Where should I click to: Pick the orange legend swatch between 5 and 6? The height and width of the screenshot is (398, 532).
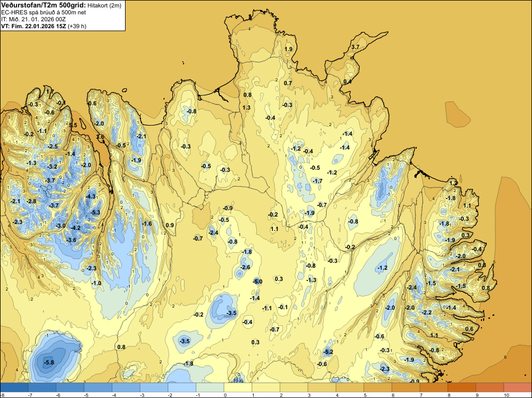click(378, 387)
